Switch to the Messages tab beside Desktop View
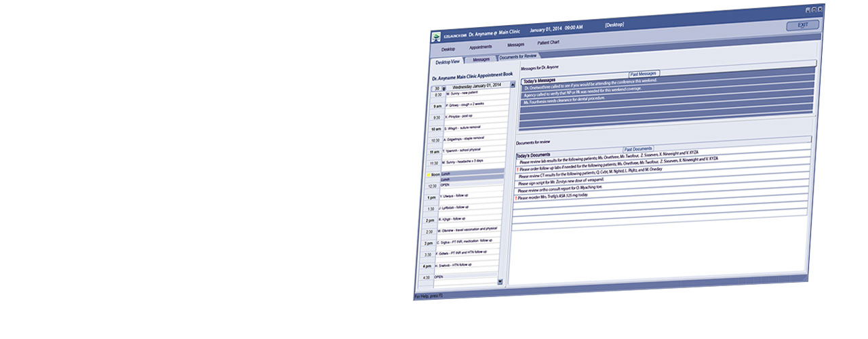Viewport: 868px width, 339px height. 481,60
